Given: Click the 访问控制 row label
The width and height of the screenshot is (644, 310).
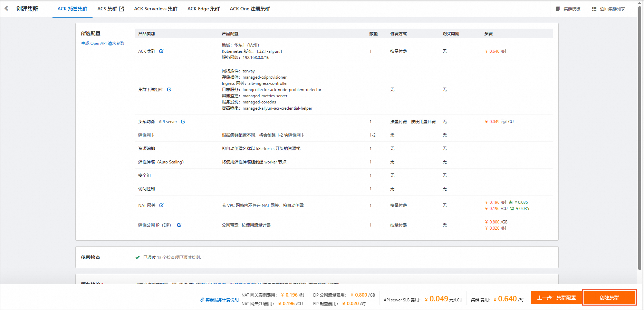Looking at the screenshot, I should click(x=146, y=189).
